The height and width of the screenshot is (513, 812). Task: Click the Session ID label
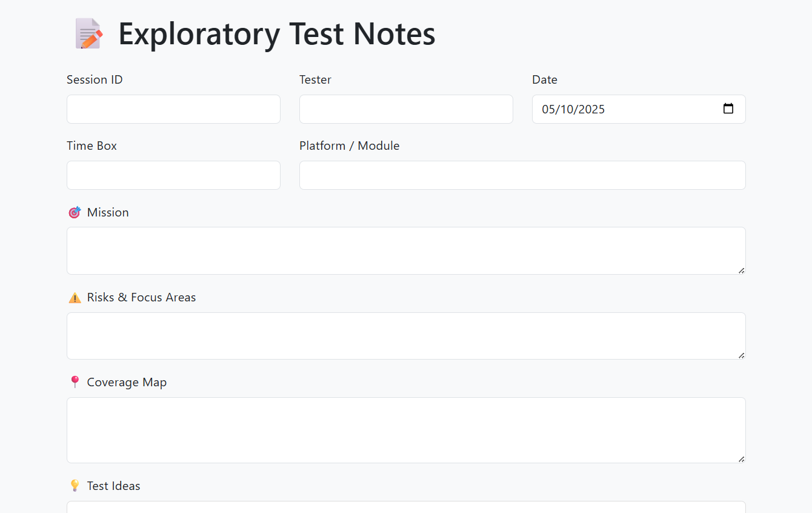pos(95,79)
